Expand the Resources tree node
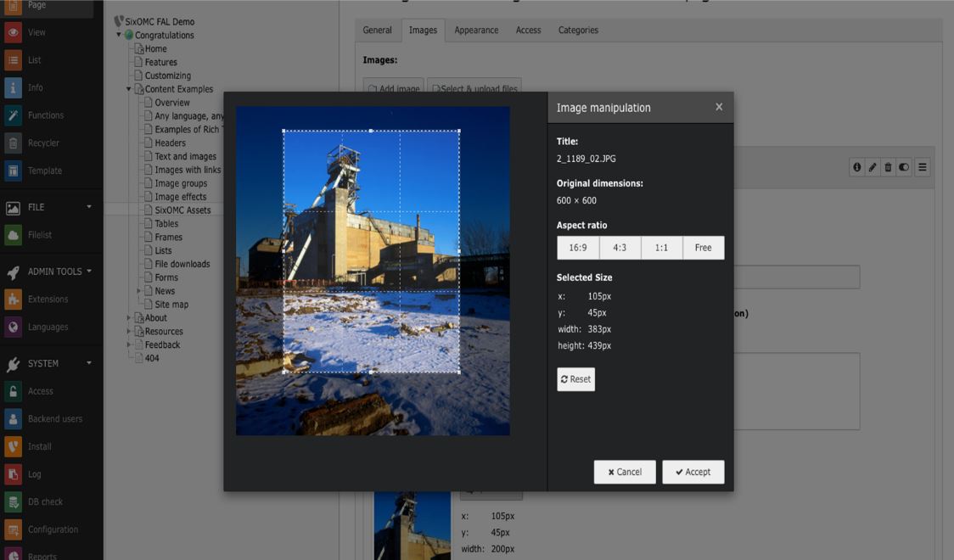This screenshot has width=954, height=560. pyautogui.click(x=128, y=332)
